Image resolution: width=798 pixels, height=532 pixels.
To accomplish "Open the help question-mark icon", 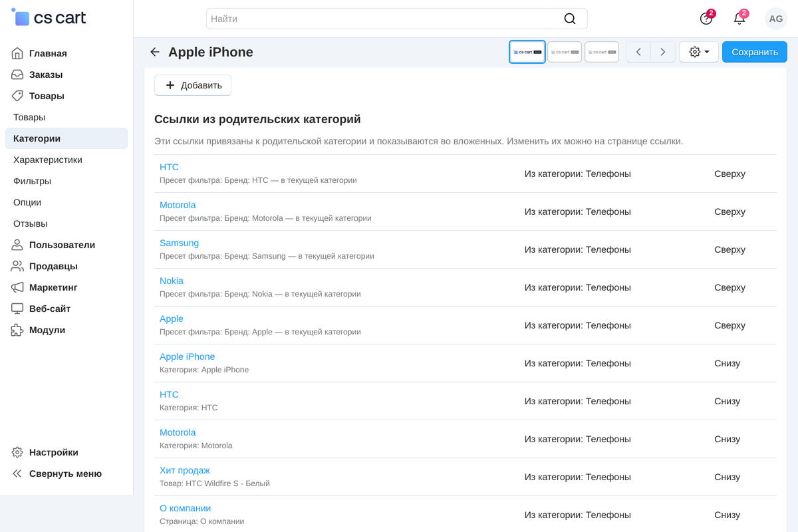I will pyautogui.click(x=706, y=19).
